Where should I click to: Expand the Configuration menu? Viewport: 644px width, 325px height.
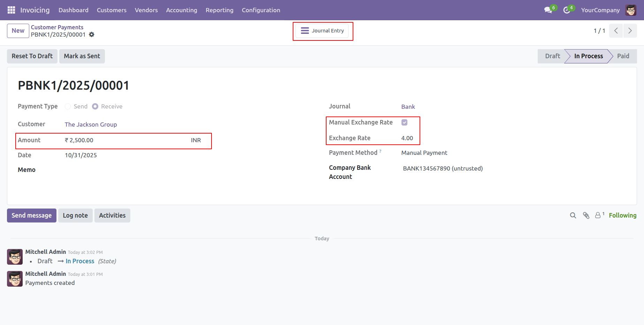(x=261, y=10)
